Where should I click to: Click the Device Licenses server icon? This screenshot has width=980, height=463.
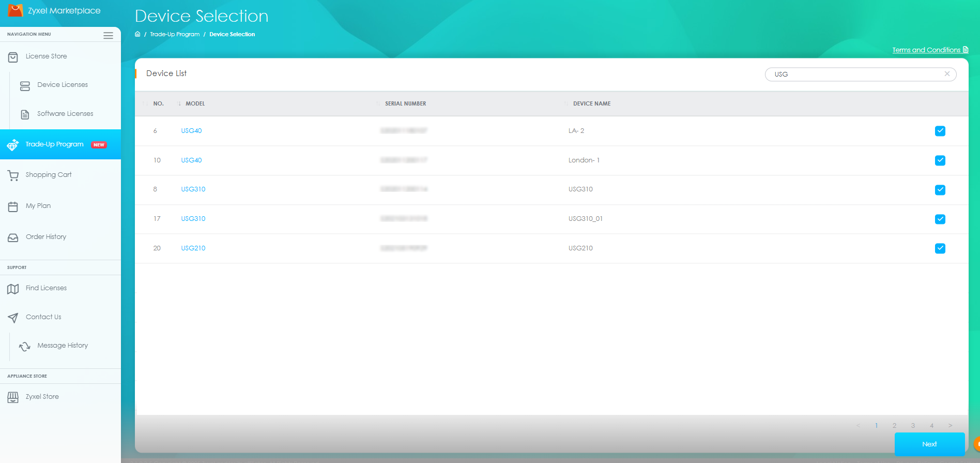pos(25,86)
